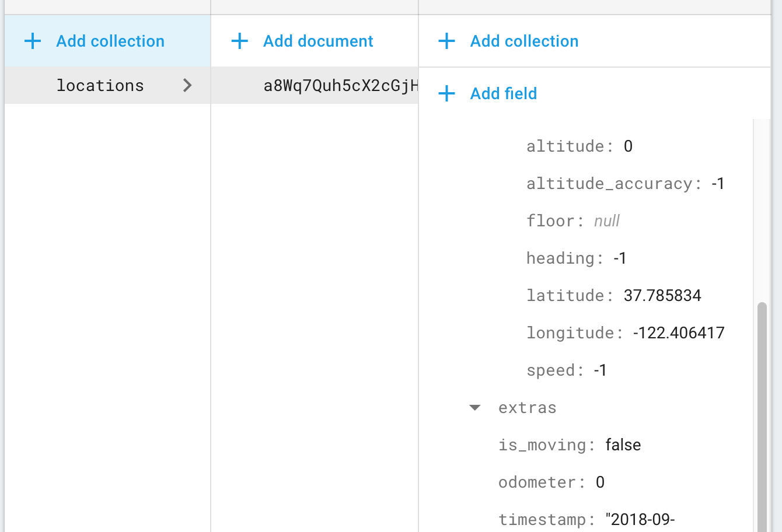Click the plus icon next to Add collection

[x=33, y=41]
